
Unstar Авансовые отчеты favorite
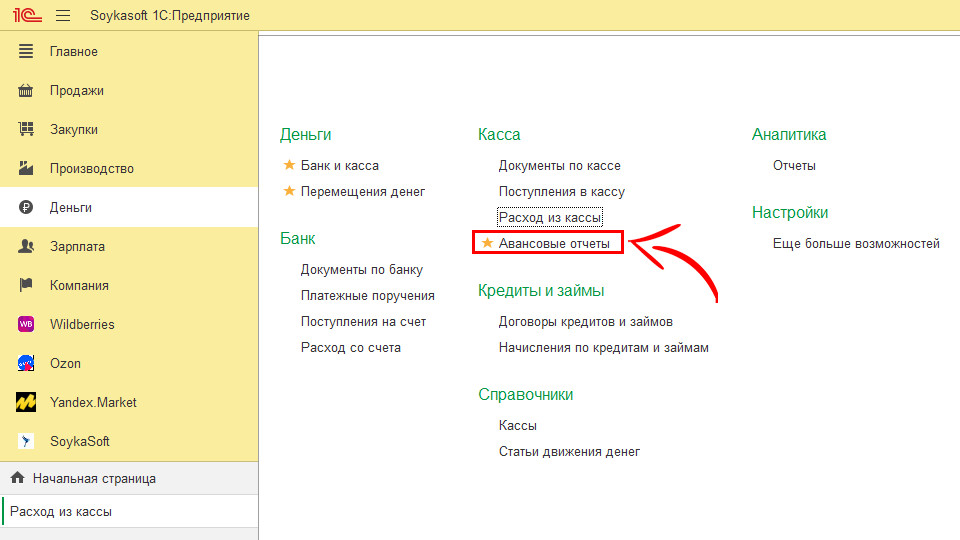487,243
